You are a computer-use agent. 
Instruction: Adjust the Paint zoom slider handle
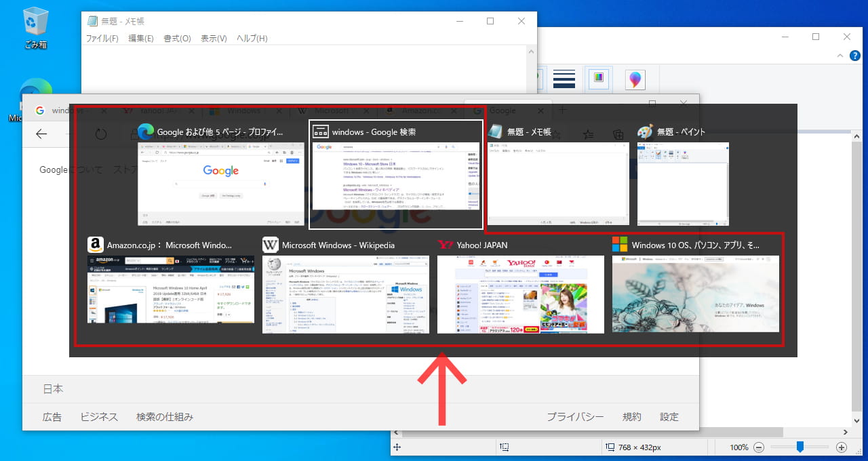coord(800,447)
